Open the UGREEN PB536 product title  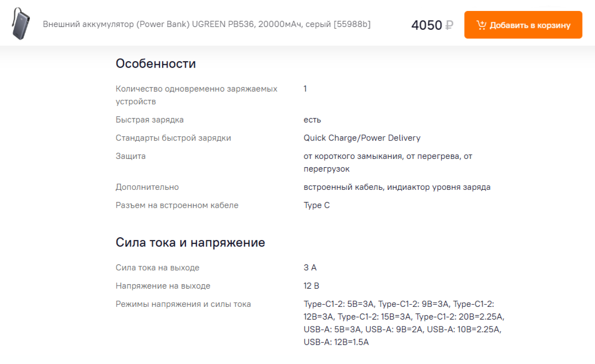(207, 24)
